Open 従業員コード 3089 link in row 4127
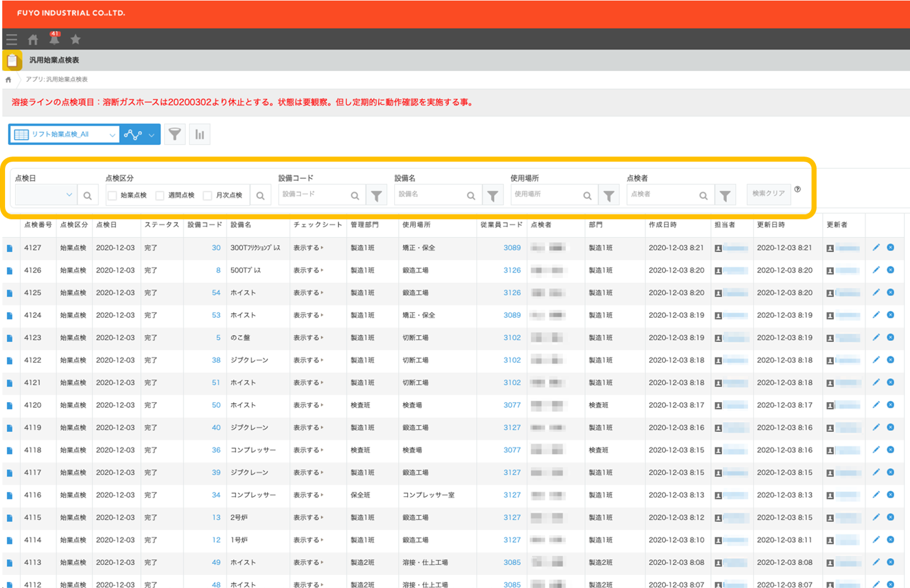 [512, 248]
